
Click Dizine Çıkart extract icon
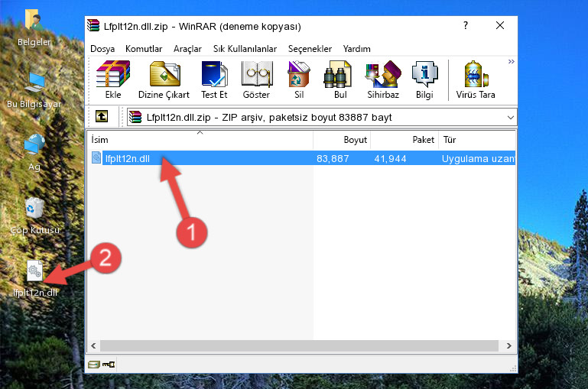click(x=164, y=79)
